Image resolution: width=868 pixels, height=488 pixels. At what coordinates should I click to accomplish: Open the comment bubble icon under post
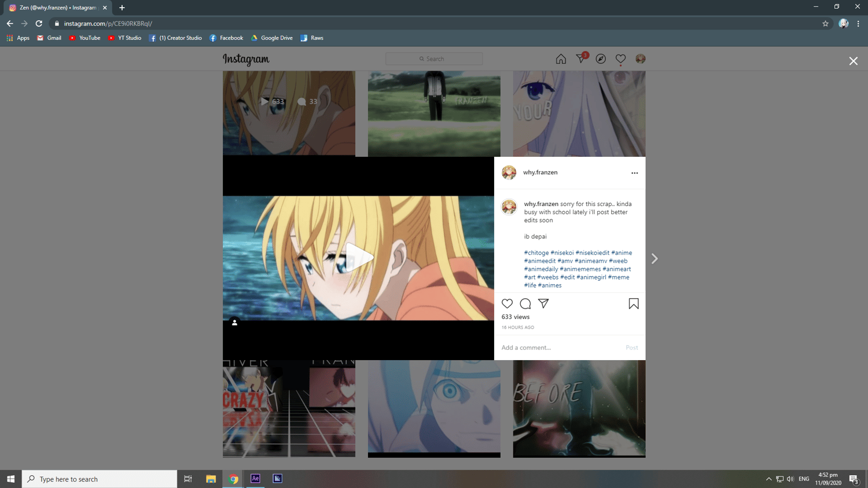tap(525, 303)
